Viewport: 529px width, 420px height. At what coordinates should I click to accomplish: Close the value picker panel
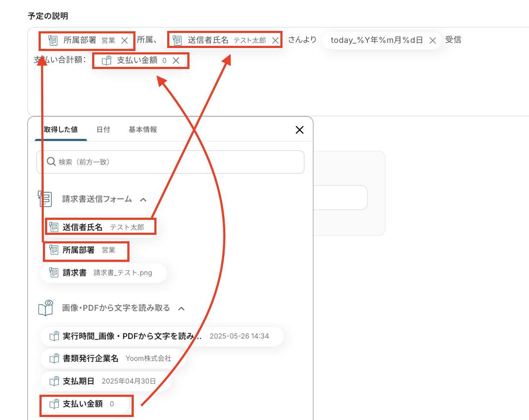300,130
